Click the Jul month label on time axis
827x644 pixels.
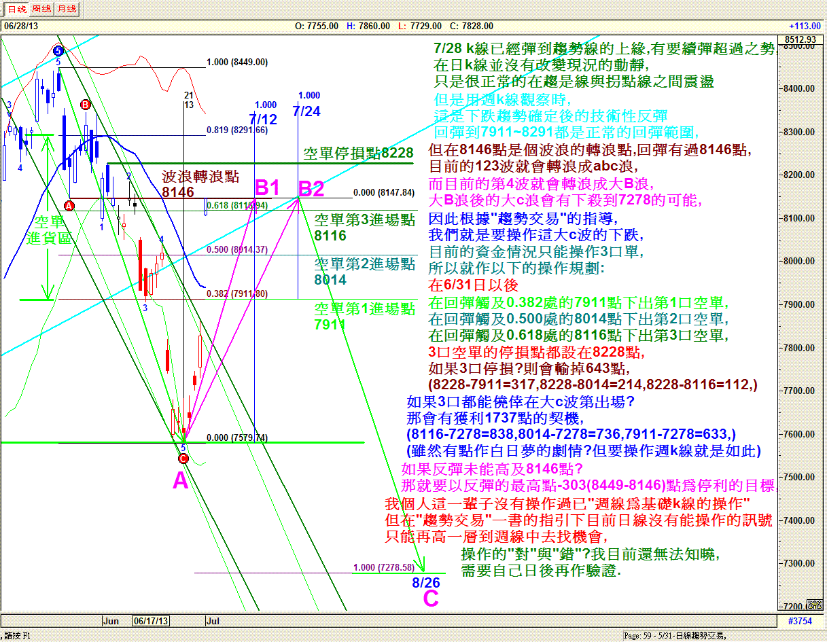(x=212, y=621)
